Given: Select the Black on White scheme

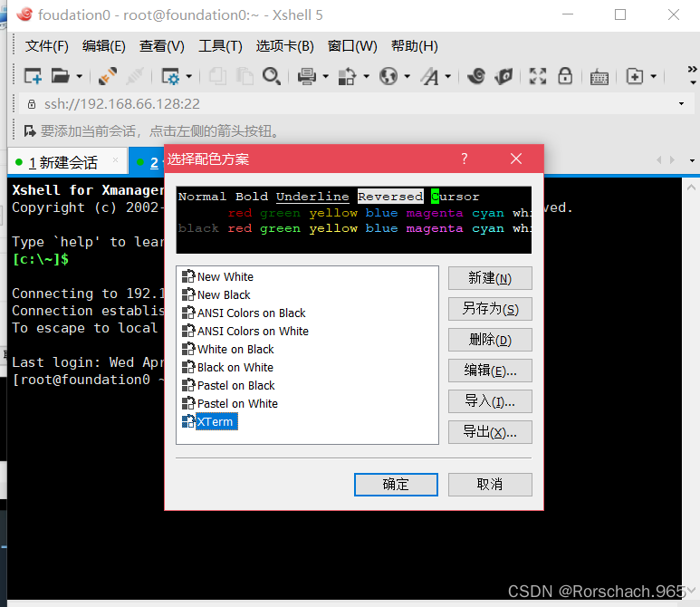Looking at the screenshot, I should [x=235, y=368].
